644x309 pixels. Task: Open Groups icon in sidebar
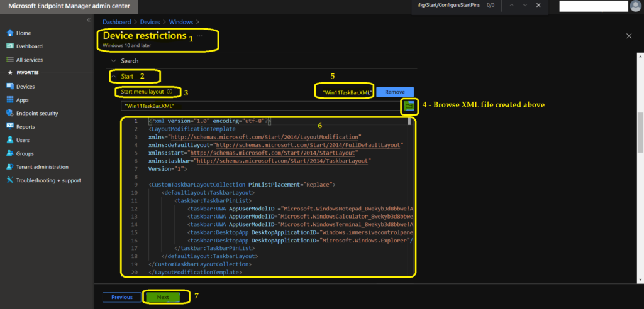[x=10, y=153]
